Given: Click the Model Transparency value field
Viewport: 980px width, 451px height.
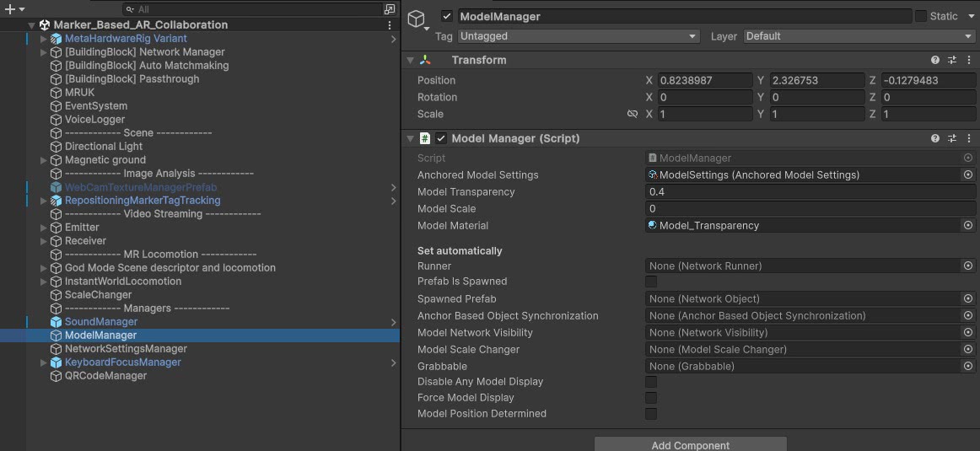Looking at the screenshot, I should pyautogui.click(x=810, y=192).
